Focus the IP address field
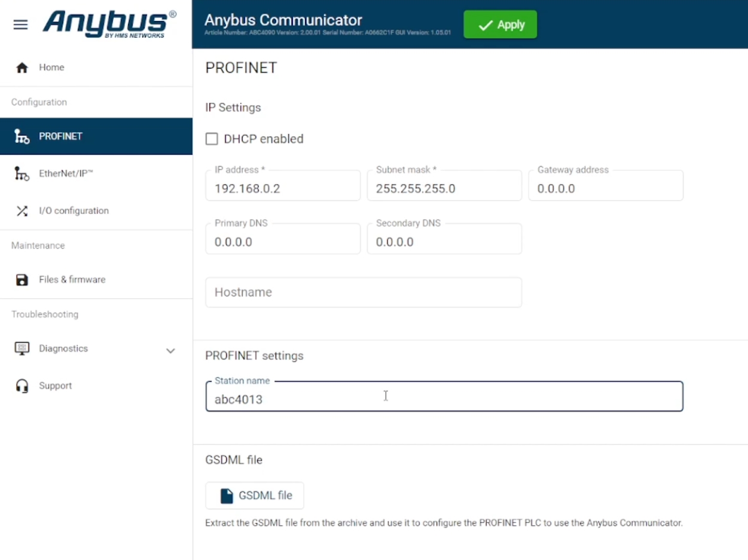This screenshot has height=560, width=748. 283,185
